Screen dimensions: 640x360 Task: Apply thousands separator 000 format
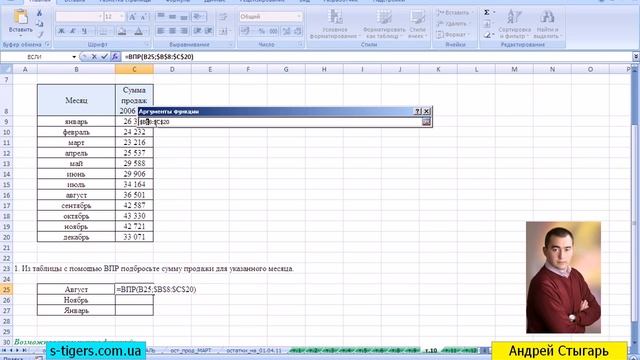coord(273,31)
